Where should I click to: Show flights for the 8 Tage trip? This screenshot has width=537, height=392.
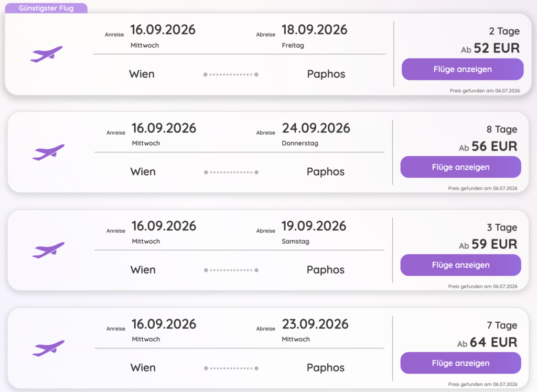[460, 167]
